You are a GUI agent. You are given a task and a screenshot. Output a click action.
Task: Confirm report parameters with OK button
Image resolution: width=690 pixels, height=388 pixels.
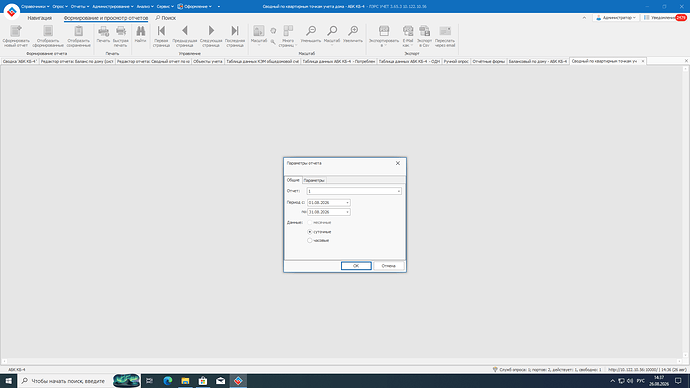point(356,266)
